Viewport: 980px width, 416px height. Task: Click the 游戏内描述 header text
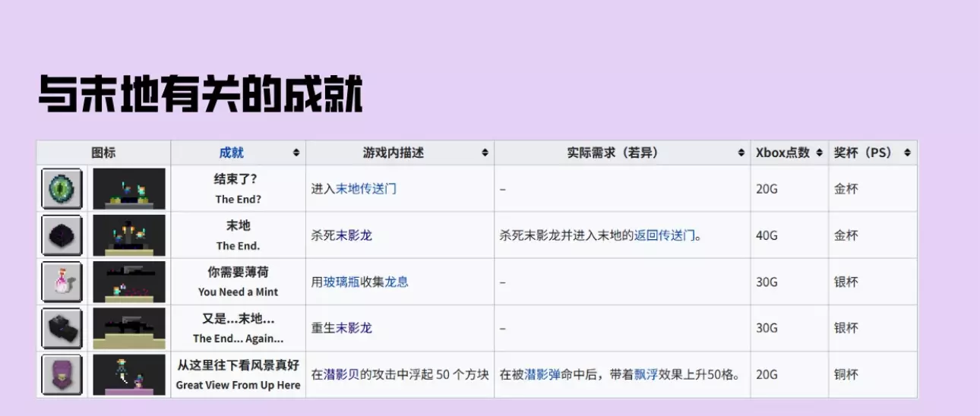tap(394, 153)
